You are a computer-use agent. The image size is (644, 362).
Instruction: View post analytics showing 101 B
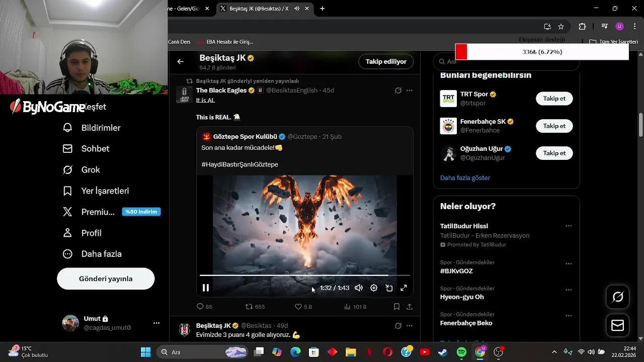pyautogui.click(x=355, y=307)
